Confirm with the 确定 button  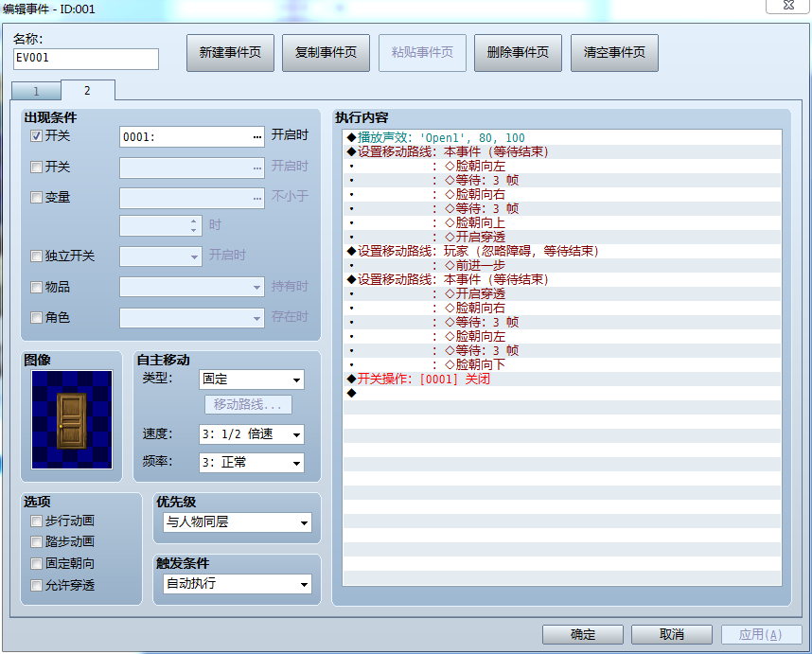pyautogui.click(x=583, y=634)
